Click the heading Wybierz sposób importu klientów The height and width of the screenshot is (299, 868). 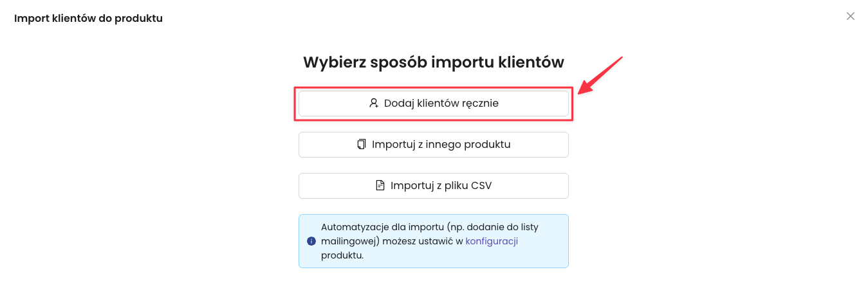(433, 62)
